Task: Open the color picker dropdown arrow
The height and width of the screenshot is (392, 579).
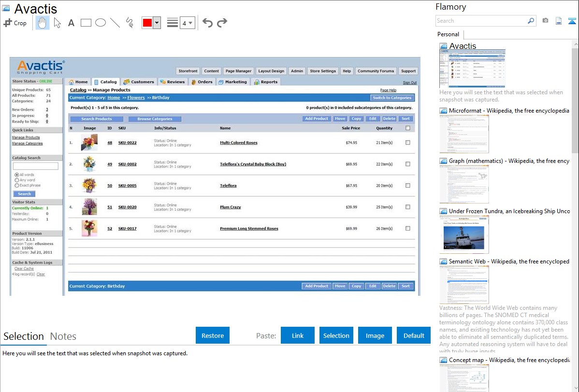Action: pos(157,23)
